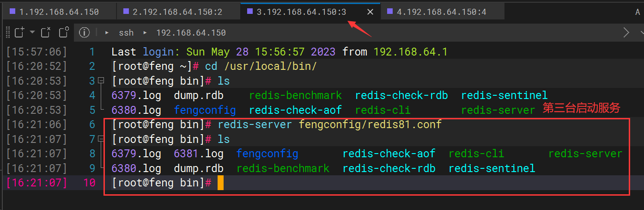The width and height of the screenshot is (644, 210).
Task: Click redis-cli on line 5
Action: click(383, 110)
